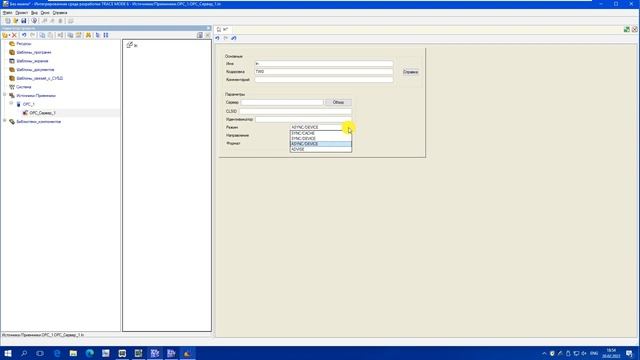Select the Шаблоны_связей_с_СУБД tree node
The width and height of the screenshot is (640, 360).
(x=40, y=78)
